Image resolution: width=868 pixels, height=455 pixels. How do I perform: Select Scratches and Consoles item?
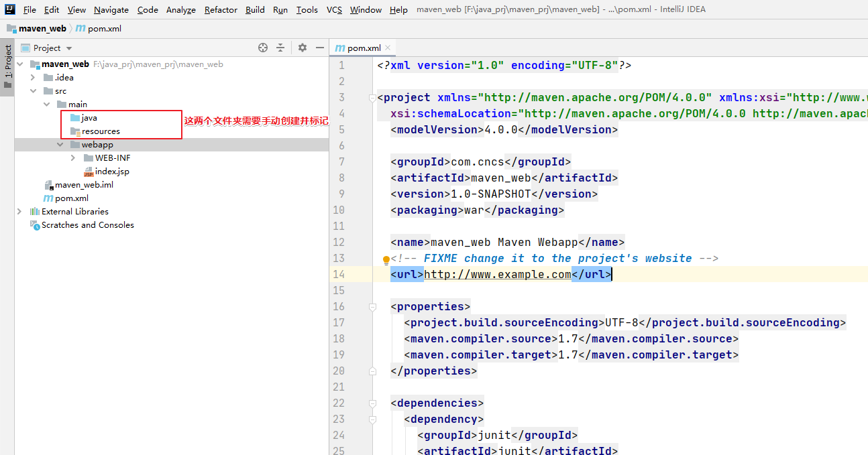[x=88, y=225]
